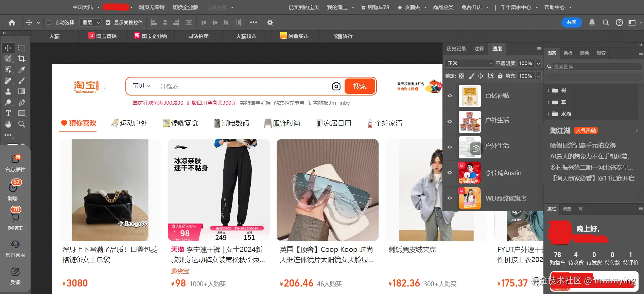Image resolution: width=644 pixels, height=294 pixels.
Task: Select the Eyedropper tool
Action: (x=22, y=70)
